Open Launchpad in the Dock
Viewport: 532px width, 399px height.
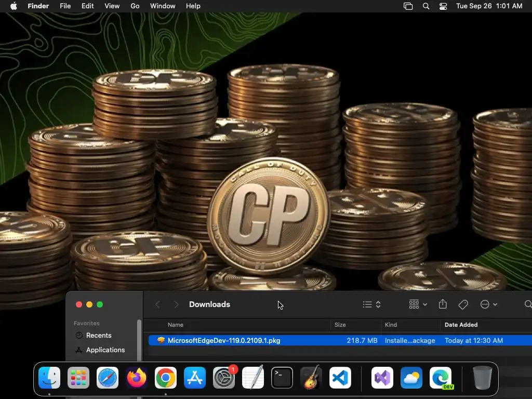click(x=78, y=377)
